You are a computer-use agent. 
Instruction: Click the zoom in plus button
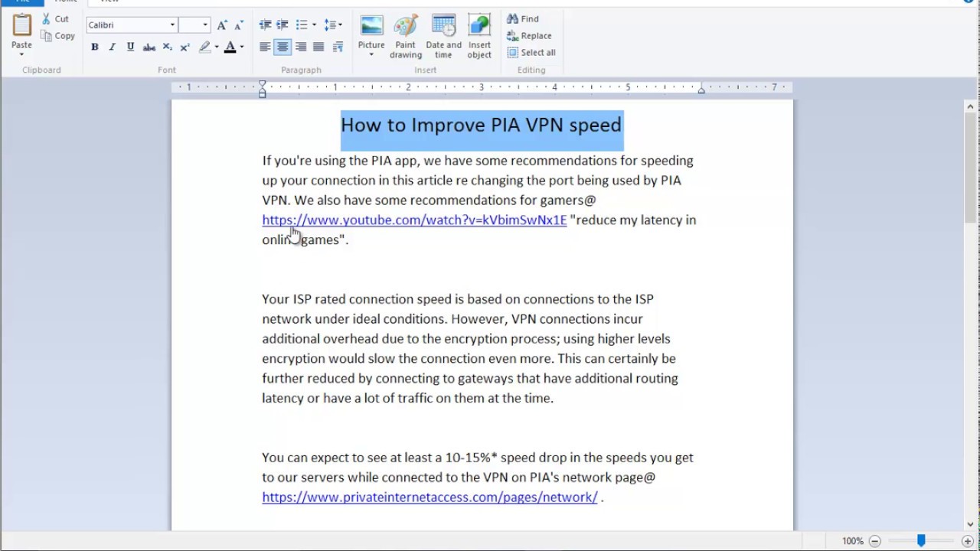point(967,541)
